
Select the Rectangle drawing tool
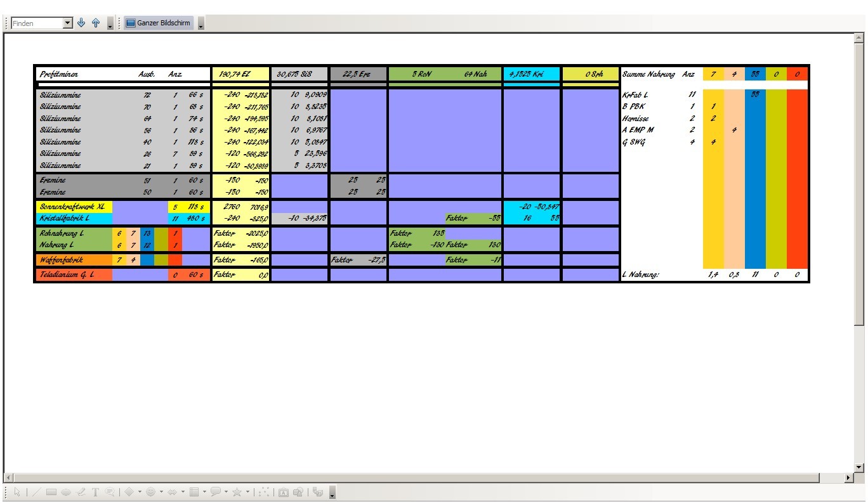51,492
